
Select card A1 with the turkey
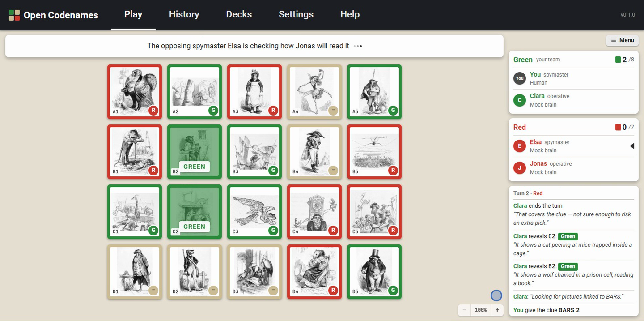coord(135,92)
